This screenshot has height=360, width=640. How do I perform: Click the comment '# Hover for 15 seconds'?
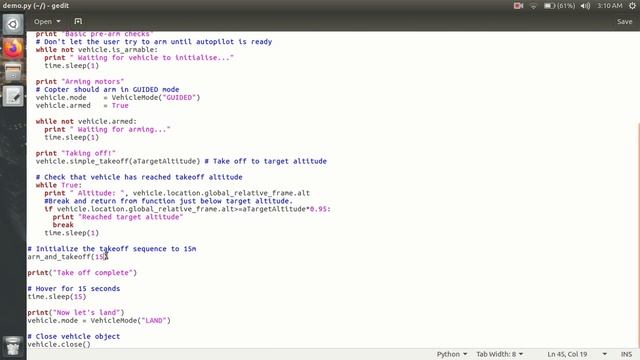coord(73,289)
